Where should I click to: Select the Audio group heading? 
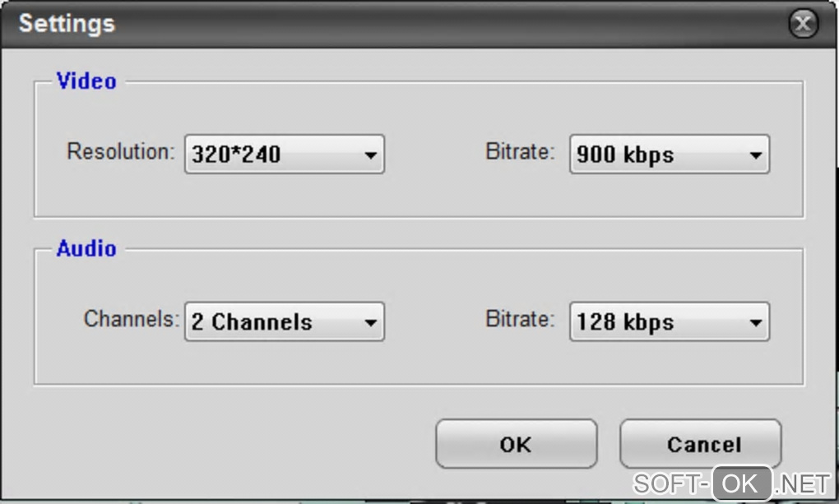(86, 249)
